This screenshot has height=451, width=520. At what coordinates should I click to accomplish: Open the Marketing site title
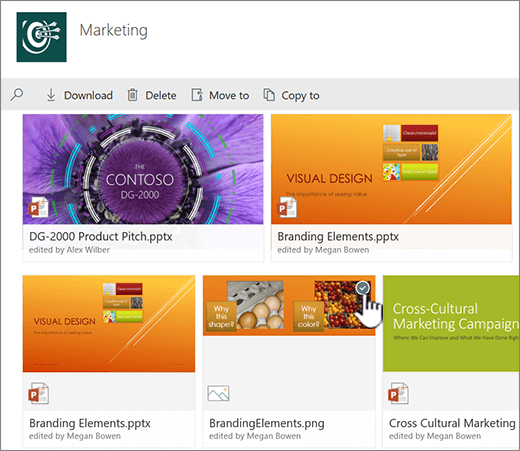113,30
